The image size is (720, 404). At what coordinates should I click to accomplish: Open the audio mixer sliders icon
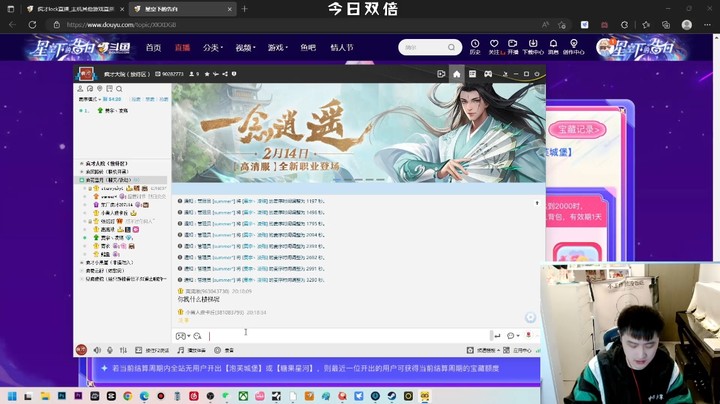coord(123,350)
